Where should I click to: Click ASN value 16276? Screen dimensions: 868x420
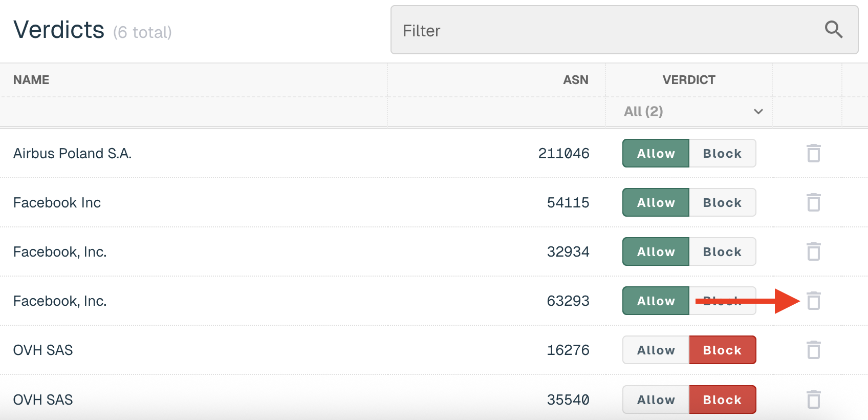[568, 350]
